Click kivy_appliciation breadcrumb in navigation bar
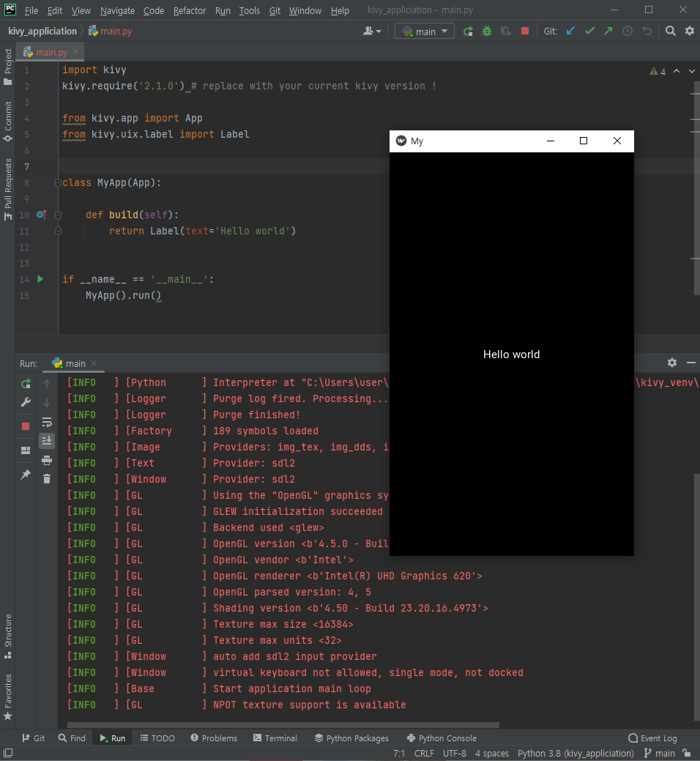 pyautogui.click(x=42, y=31)
